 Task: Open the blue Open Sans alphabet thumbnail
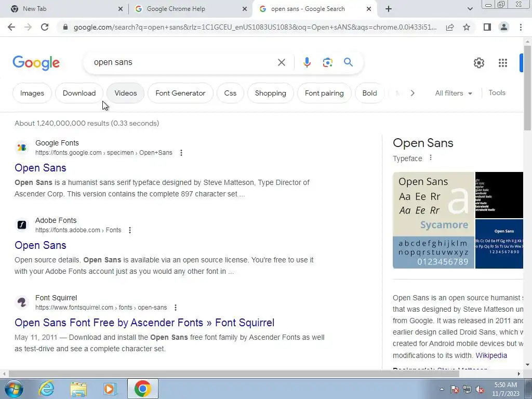coord(499,244)
